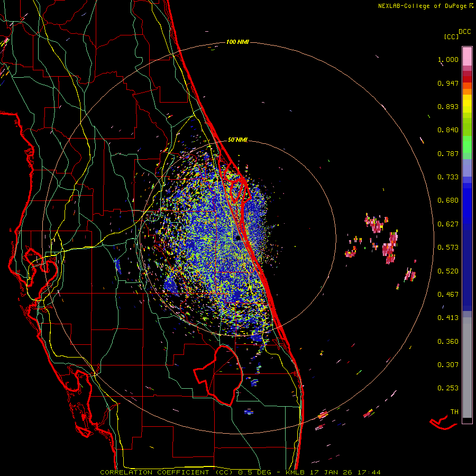
Task: Click the Correlation Coefficient KMLB caption
Action: tap(240, 472)
